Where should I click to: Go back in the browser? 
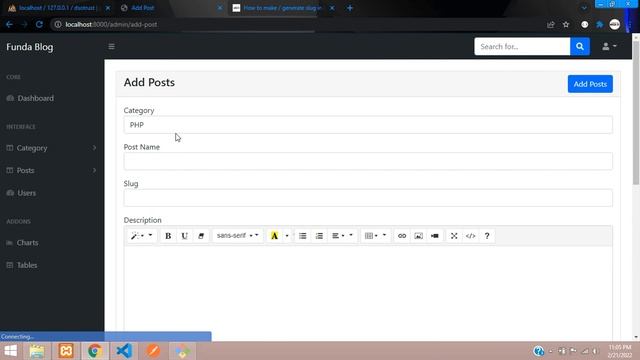point(9,24)
